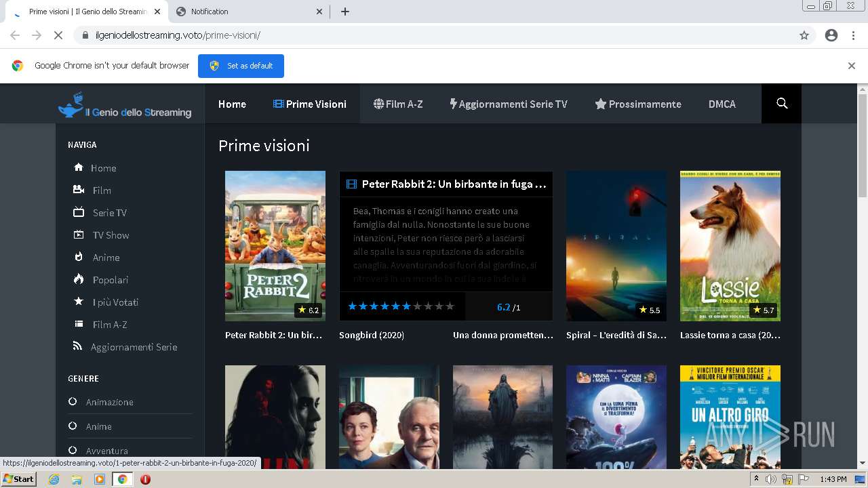The width and height of the screenshot is (868, 488).
Task: Open DMCA navigation item
Action: (722, 104)
